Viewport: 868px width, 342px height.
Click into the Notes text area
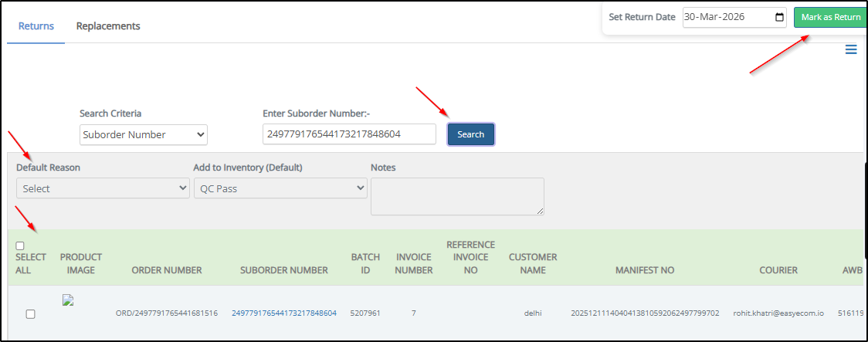tap(457, 196)
